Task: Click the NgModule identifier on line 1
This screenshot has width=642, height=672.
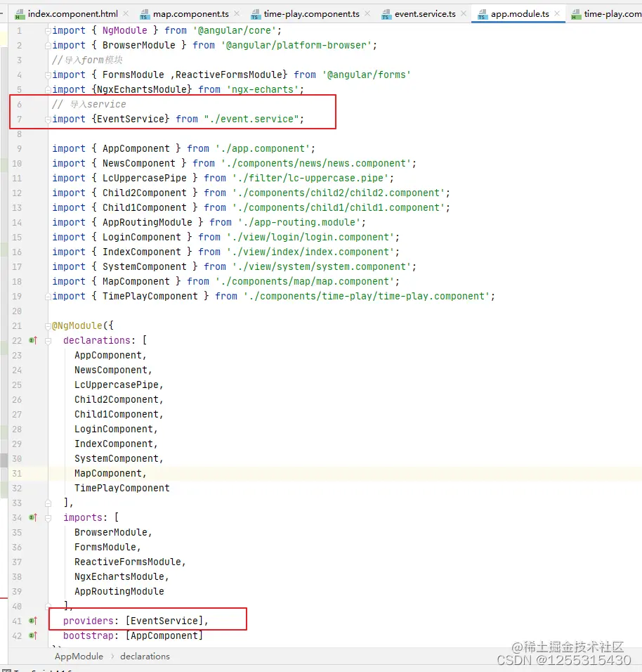Action: coord(124,30)
